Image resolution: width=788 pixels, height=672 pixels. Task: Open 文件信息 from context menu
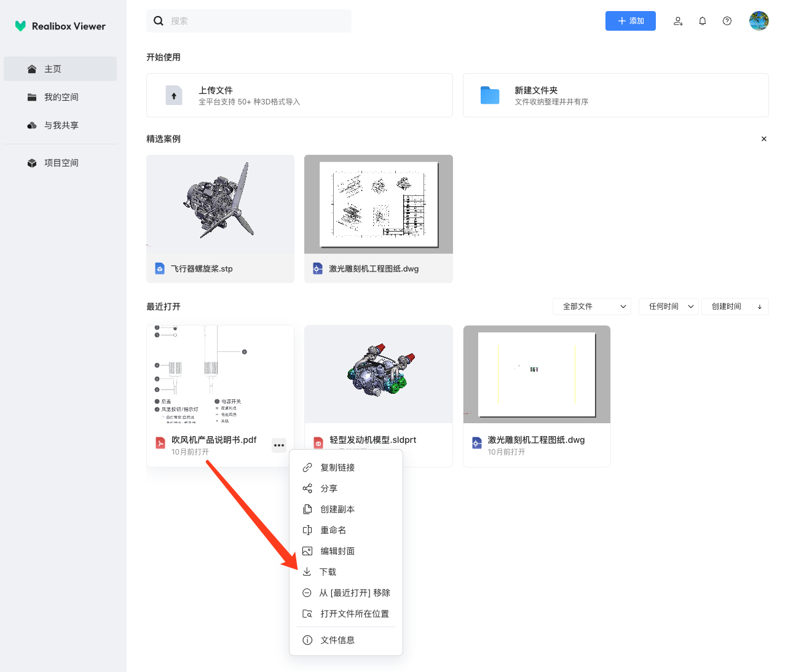point(346,640)
